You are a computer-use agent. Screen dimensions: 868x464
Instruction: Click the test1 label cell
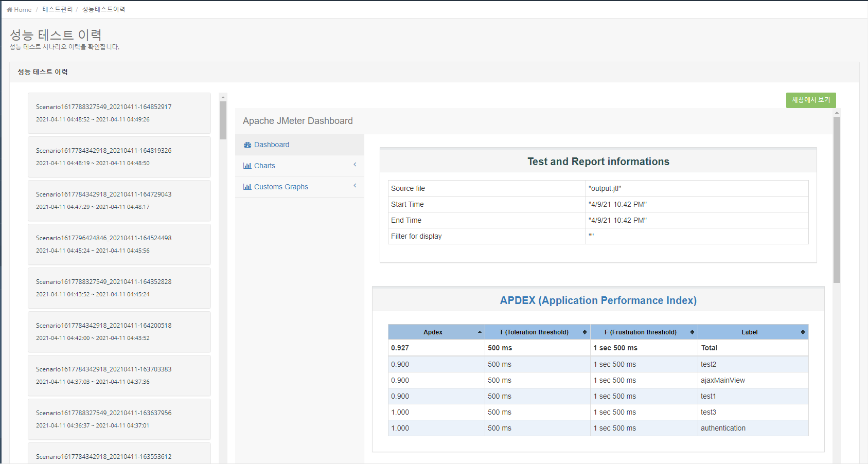[753, 396]
